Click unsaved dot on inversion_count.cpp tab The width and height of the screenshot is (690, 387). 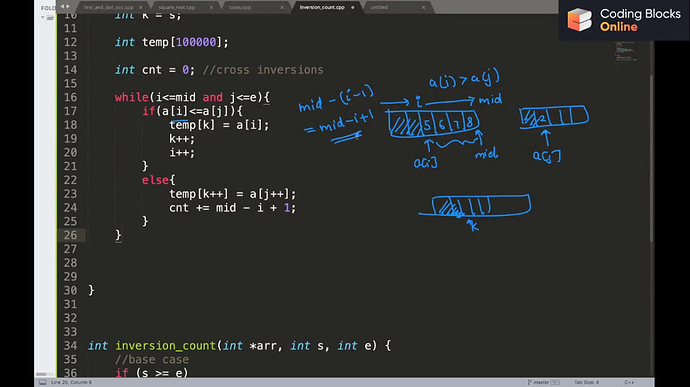click(x=352, y=7)
